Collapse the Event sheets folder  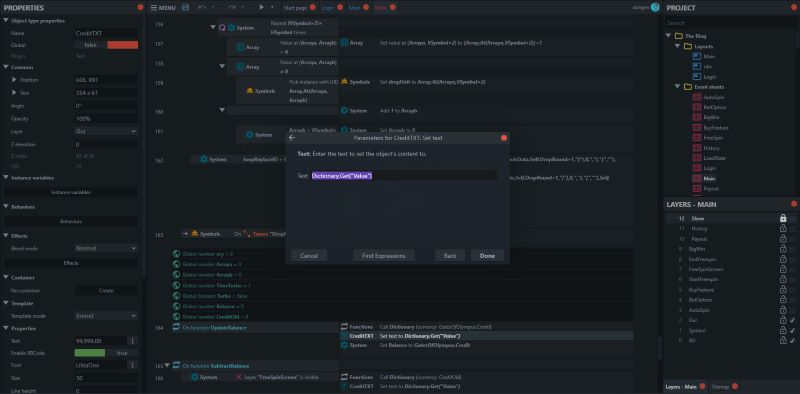tap(678, 87)
